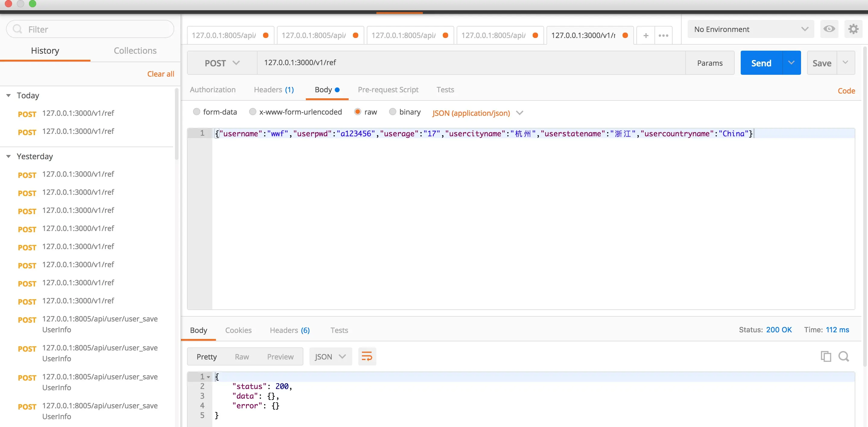Switch to the Collections tab
Image resolution: width=868 pixels, height=427 pixels.
(135, 51)
